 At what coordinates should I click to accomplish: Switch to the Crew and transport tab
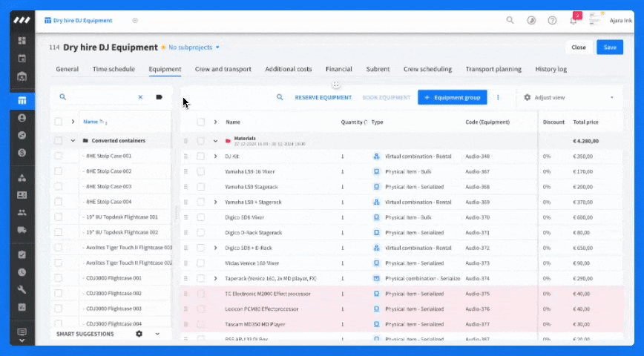(x=223, y=69)
